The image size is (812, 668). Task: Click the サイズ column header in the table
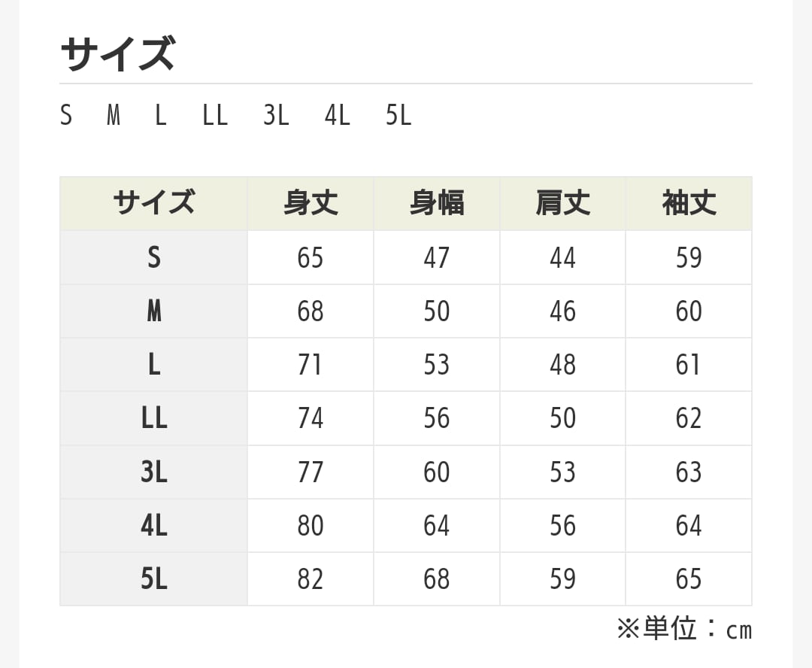pyautogui.click(x=153, y=203)
